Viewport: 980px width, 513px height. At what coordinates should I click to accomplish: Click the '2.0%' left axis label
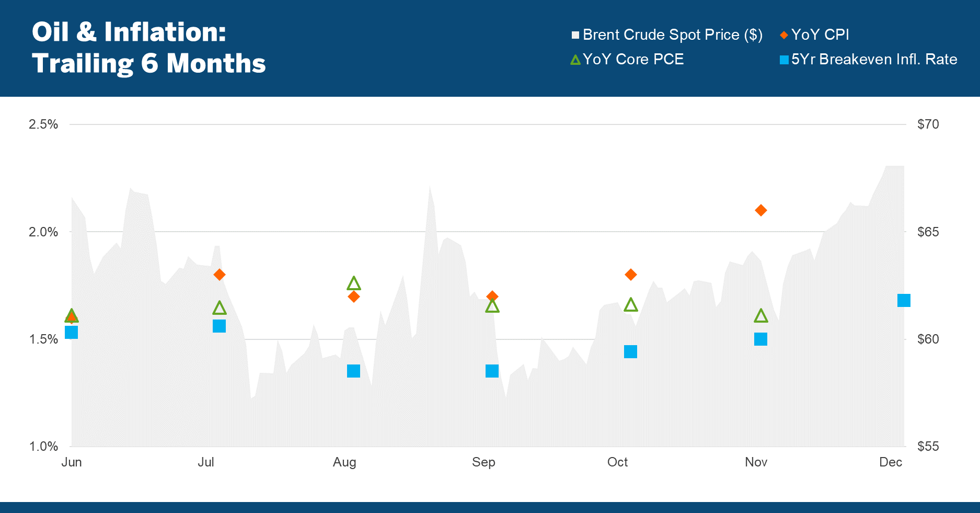[x=43, y=232]
